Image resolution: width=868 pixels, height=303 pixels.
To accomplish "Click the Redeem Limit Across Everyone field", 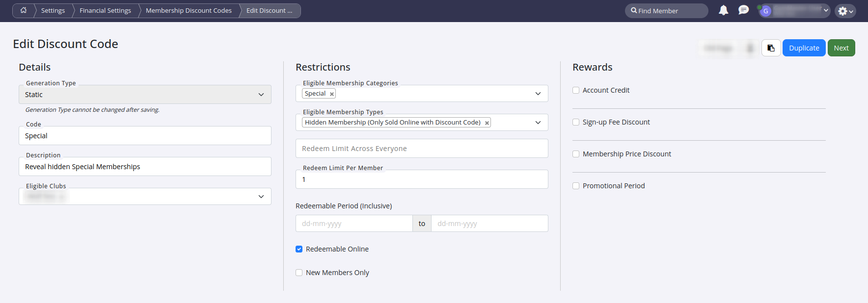I will [421, 149].
